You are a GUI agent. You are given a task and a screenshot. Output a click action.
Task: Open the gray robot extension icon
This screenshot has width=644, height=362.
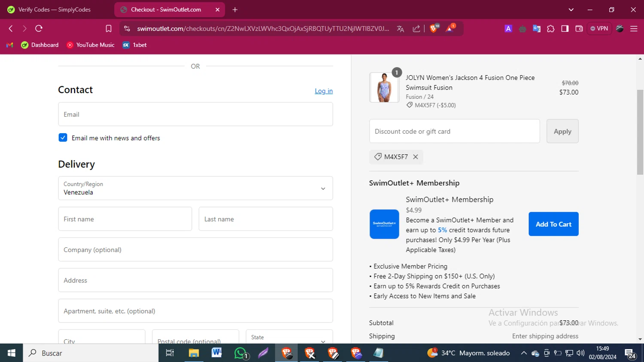pos(522,29)
